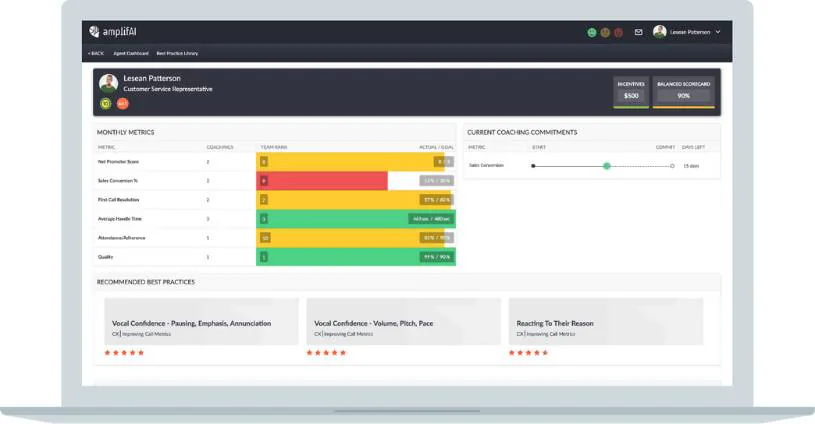Click the green progress marker on coaching timeline
Image resolution: width=815 pixels, height=424 pixels.
[x=607, y=166]
